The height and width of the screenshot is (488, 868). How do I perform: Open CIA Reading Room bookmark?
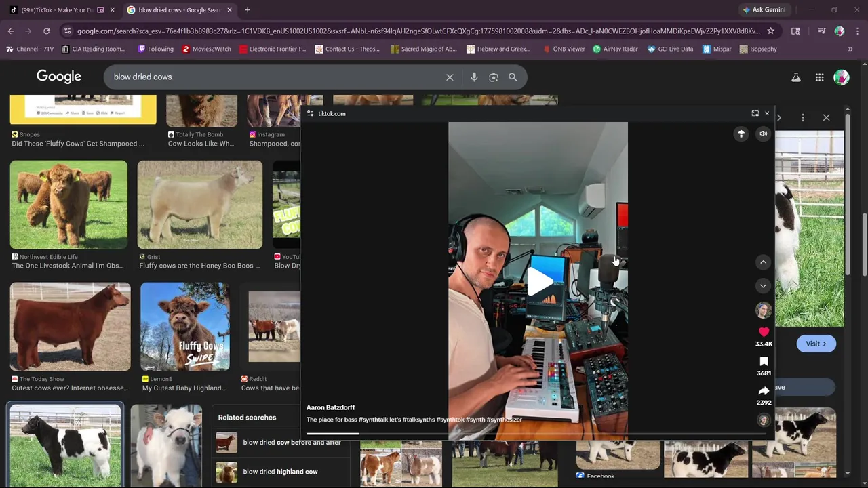94,49
